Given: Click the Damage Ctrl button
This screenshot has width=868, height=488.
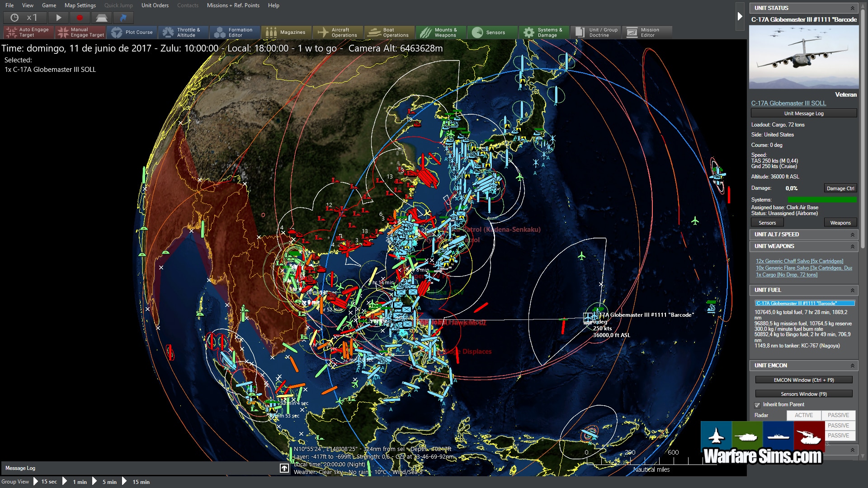Looking at the screenshot, I should click(840, 188).
